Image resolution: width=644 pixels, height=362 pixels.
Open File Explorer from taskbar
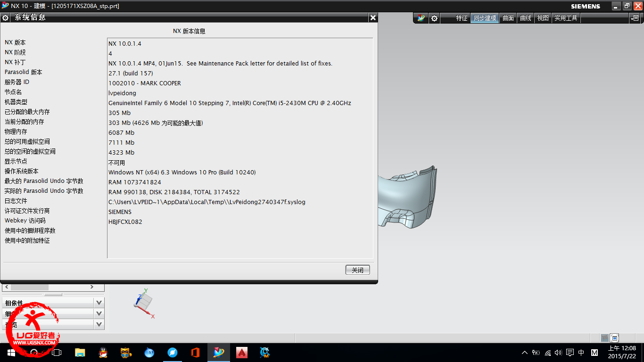tap(80, 353)
